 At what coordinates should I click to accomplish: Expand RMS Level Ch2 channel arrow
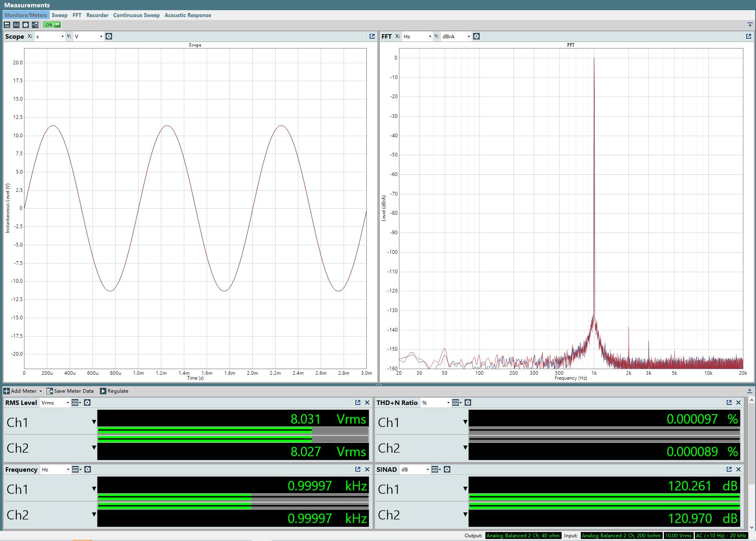[x=94, y=447]
